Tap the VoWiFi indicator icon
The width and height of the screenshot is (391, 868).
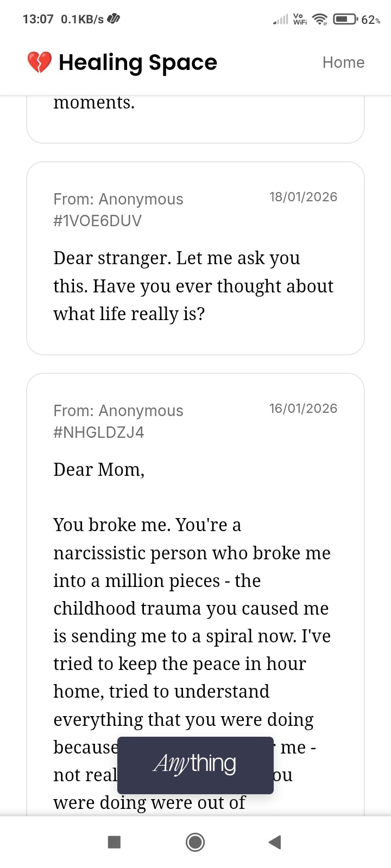pyautogui.click(x=300, y=20)
